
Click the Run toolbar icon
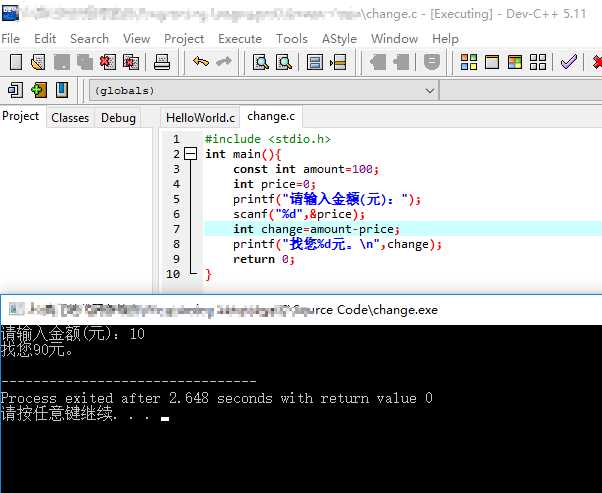point(492,62)
